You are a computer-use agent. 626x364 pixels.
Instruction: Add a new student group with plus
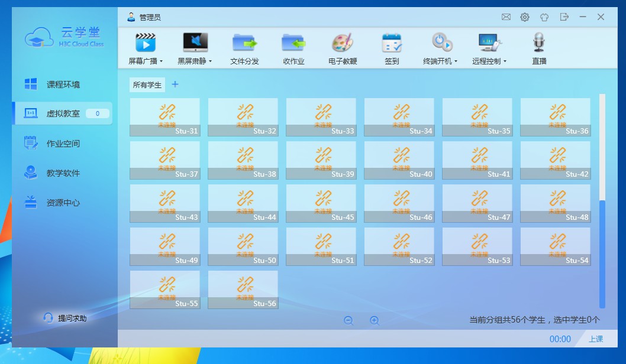(175, 84)
